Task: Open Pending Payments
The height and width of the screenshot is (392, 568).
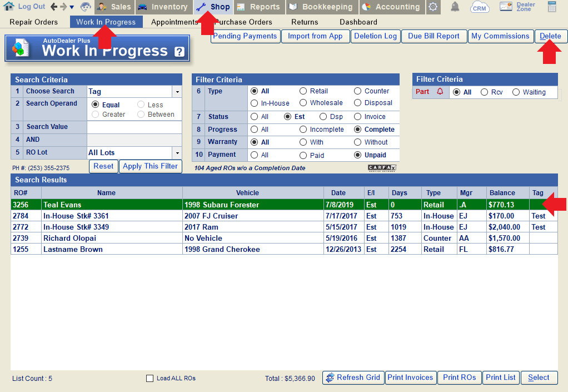Action: point(245,36)
